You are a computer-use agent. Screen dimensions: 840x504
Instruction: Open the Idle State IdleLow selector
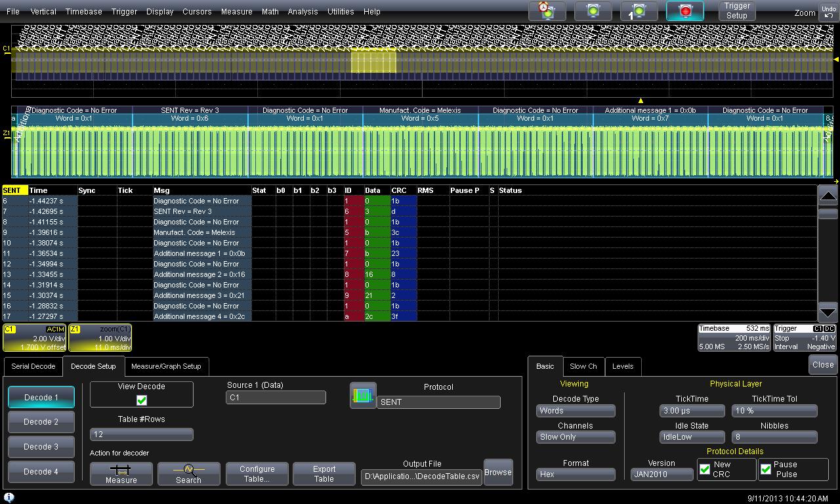(x=692, y=437)
